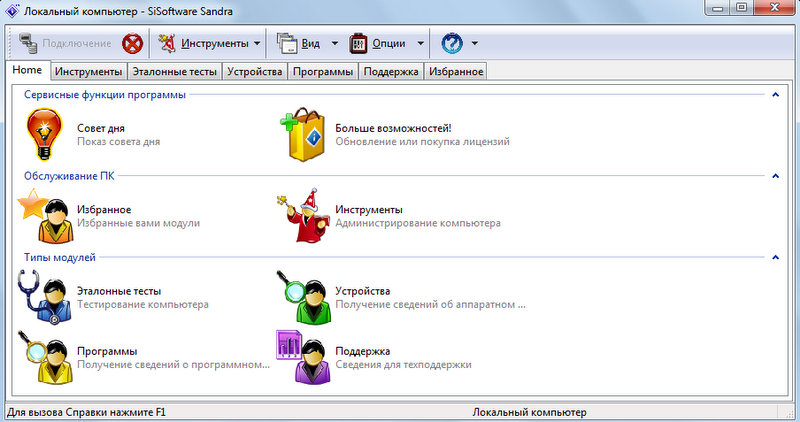Click the Сервисные функции программы heading
The image size is (800, 422).
pos(105,94)
